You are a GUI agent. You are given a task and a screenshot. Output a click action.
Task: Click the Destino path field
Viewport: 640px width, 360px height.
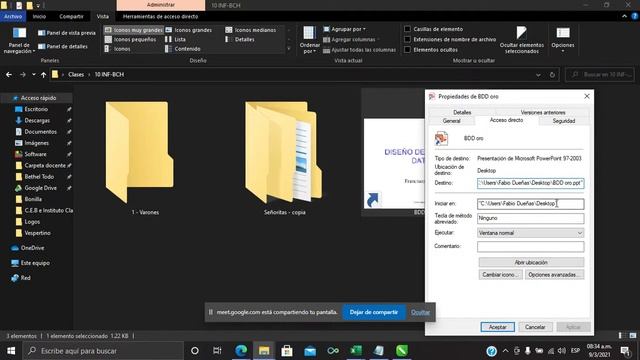pyautogui.click(x=530, y=183)
